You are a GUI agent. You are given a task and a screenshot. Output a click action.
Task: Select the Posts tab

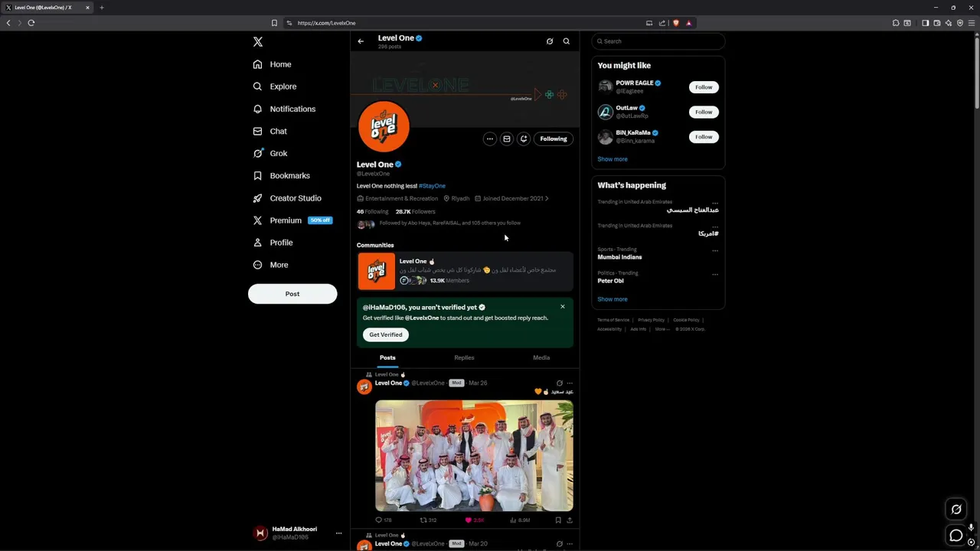point(387,357)
